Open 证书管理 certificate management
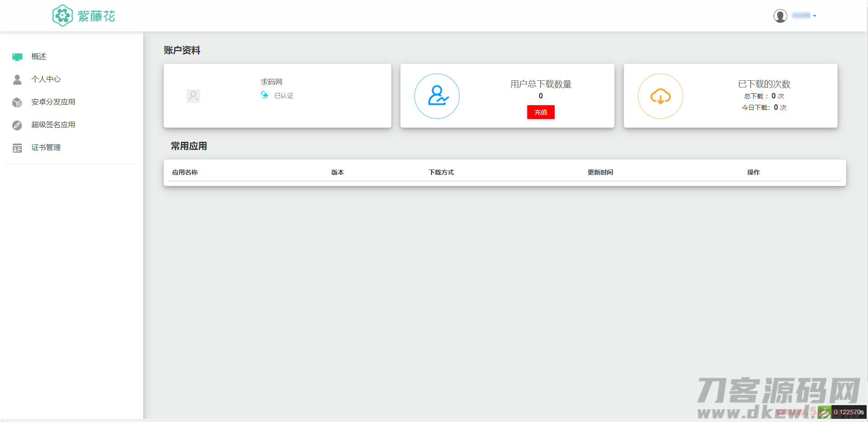 click(x=46, y=148)
